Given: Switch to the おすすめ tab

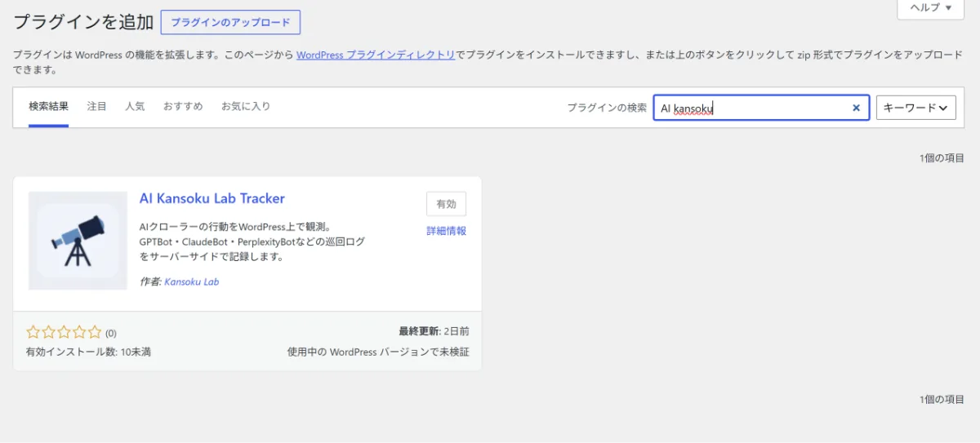Looking at the screenshot, I should (x=183, y=106).
